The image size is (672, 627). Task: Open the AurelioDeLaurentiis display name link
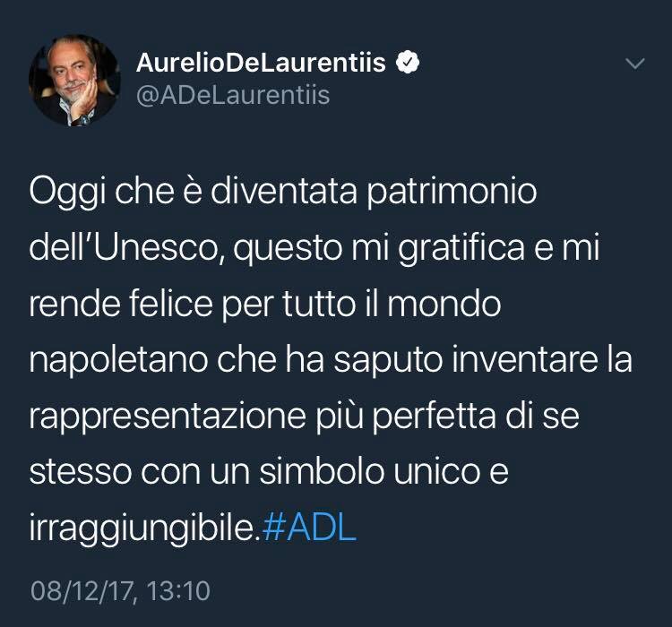261,62
